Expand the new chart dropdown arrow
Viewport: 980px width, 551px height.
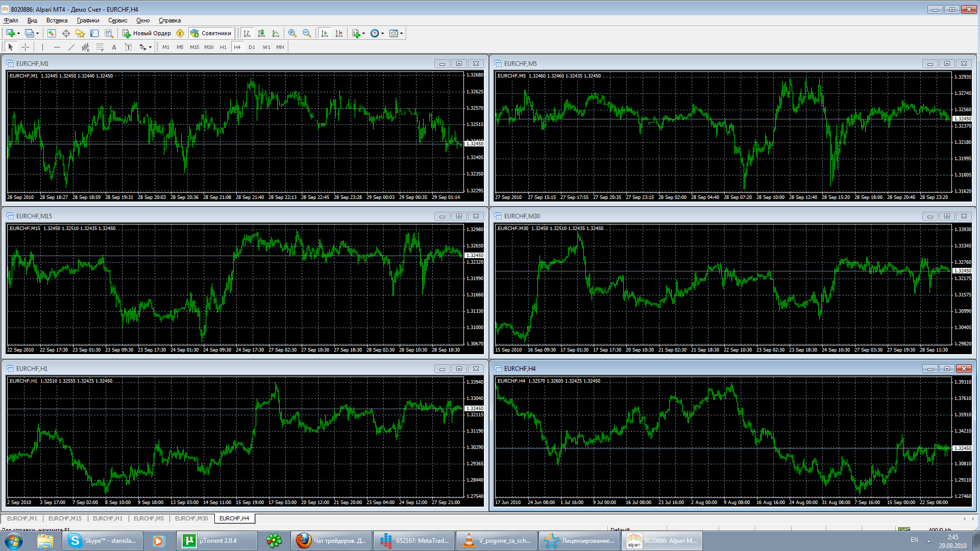click(x=18, y=33)
